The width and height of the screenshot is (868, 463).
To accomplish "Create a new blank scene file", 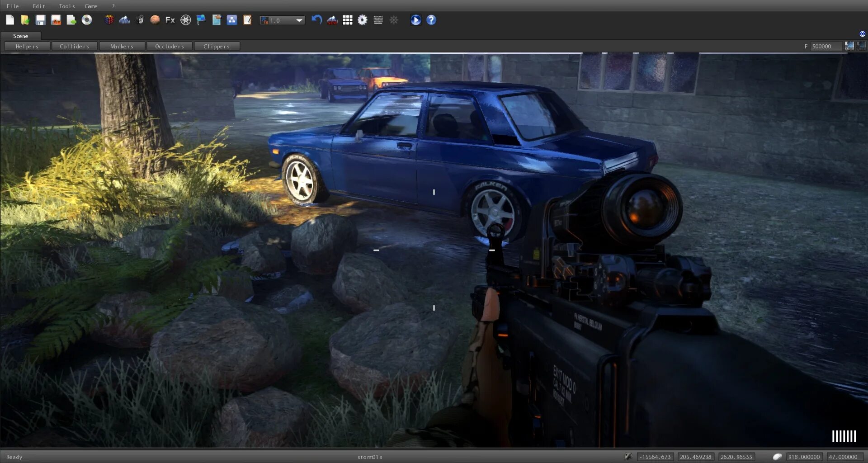I will pos(10,20).
